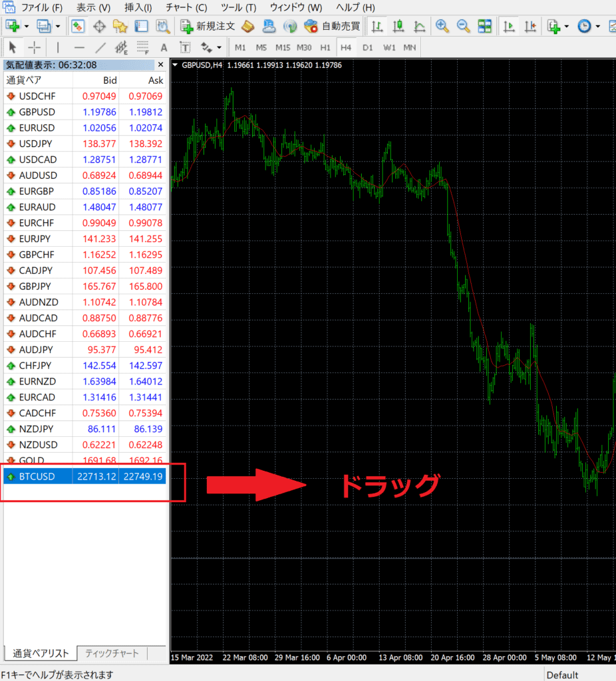This screenshot has width=616, height=681.
Task: Click the zoom in magnifier icon
Action: click(x=442, y=27)
